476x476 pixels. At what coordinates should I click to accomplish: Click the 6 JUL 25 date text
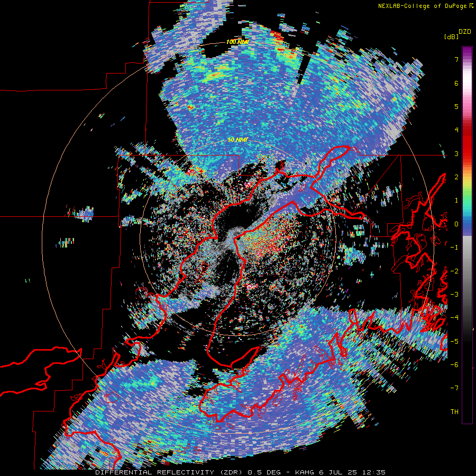338,472
